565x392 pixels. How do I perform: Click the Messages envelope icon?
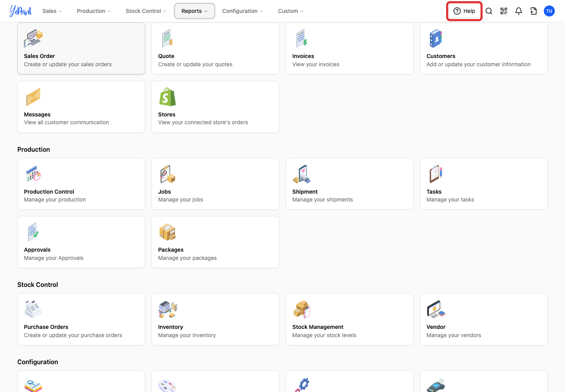(x=33, y=97)
